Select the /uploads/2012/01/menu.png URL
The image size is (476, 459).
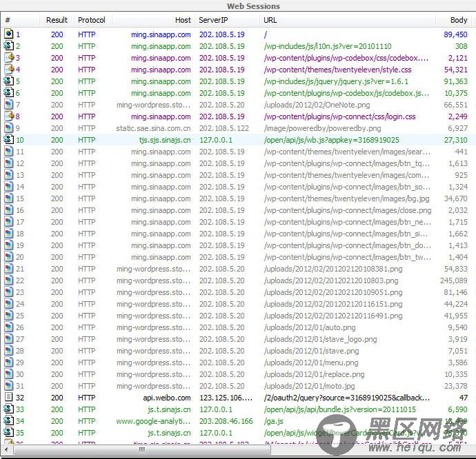311,363
